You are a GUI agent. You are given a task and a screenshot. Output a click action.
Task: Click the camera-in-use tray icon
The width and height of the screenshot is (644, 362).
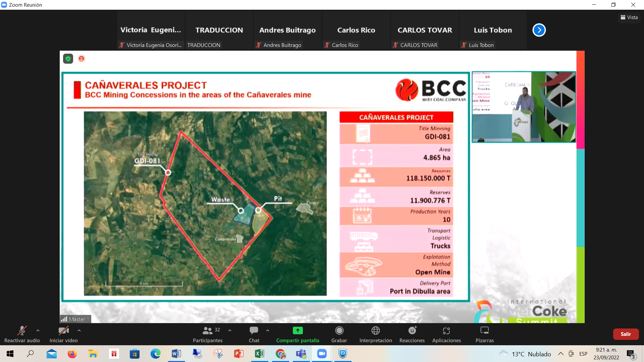571,354
